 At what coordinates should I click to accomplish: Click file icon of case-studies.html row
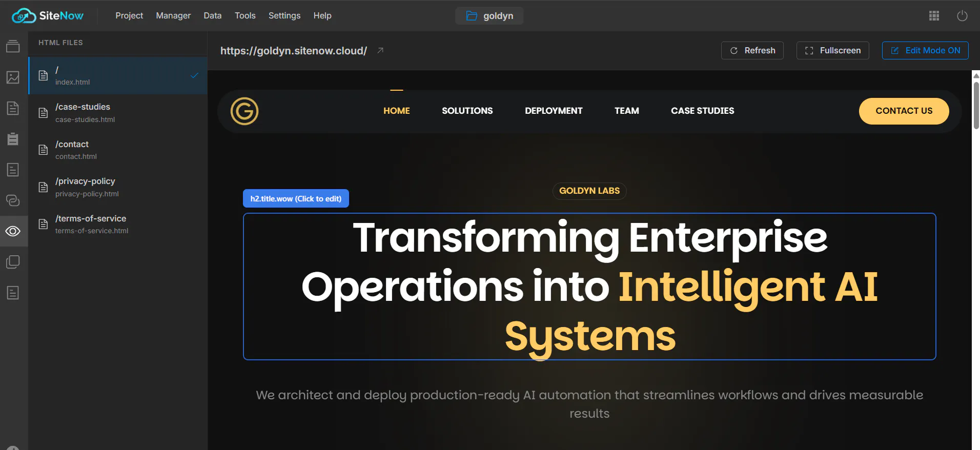(44, 113)
